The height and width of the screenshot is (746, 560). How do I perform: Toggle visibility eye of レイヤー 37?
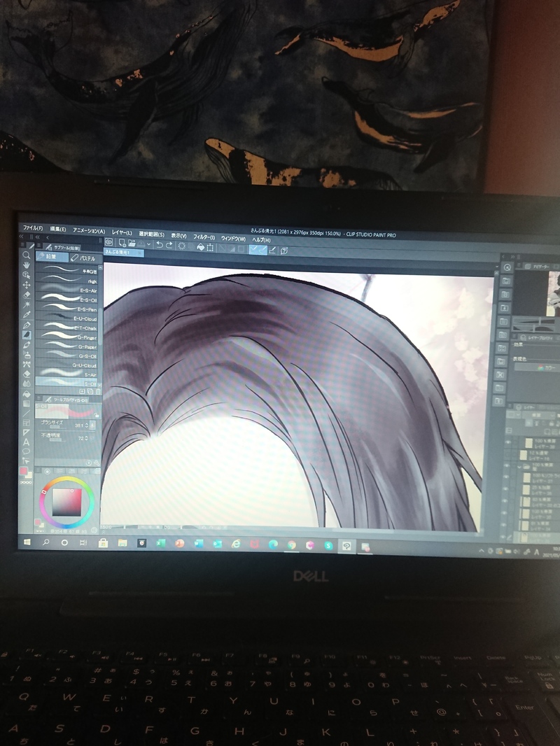[x=507, y=478]
